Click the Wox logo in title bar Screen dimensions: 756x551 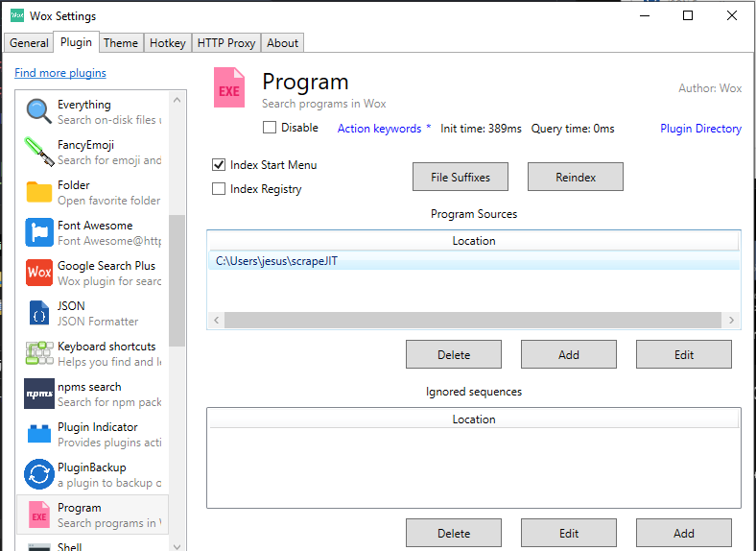pyautogui.click(x=17, y=15)
